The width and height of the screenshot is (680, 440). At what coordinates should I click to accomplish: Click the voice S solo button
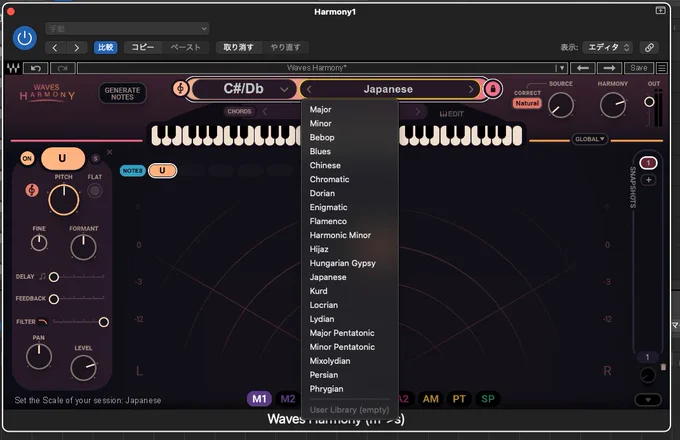point(95,159)
